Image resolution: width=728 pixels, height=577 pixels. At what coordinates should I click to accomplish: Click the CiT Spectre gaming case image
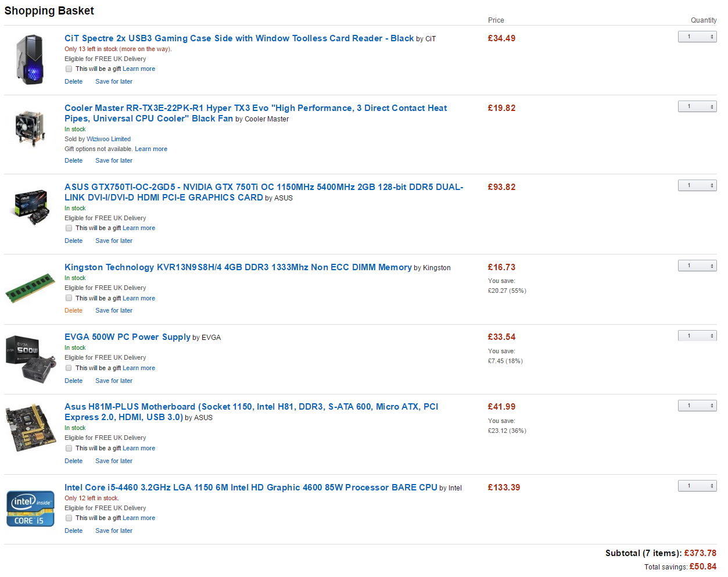29,60
